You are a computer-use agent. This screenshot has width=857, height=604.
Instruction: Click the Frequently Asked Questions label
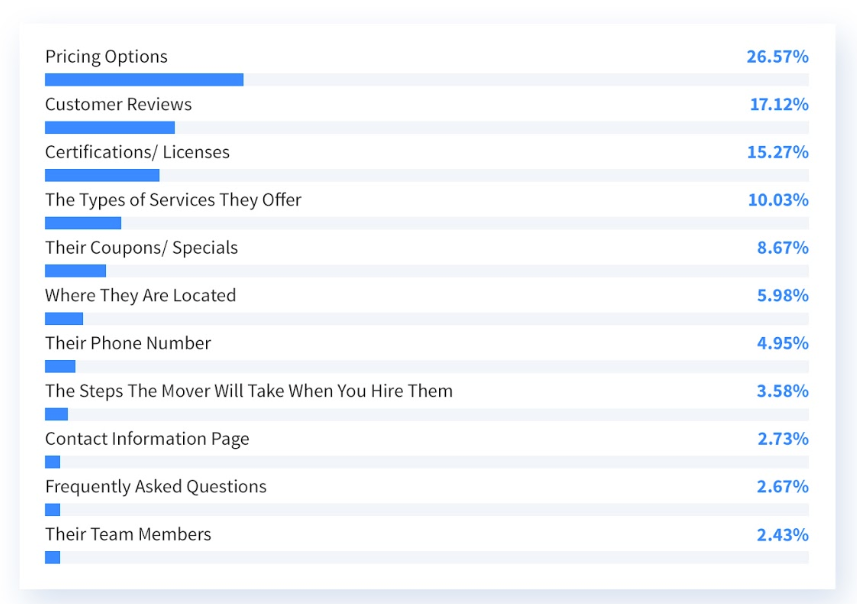(x=156, y=487)
